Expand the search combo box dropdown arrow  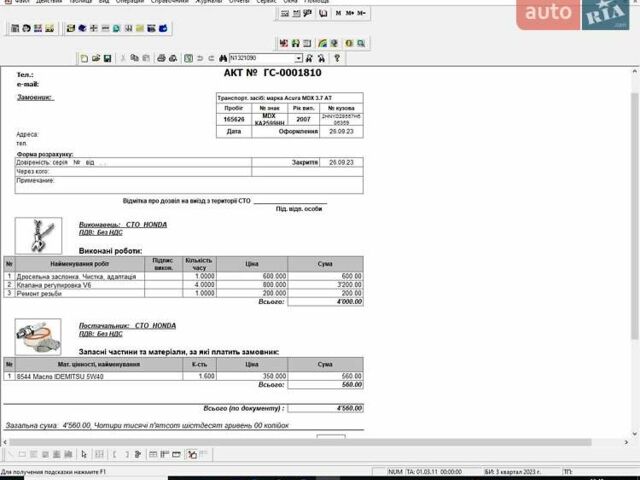click(298, 59)
